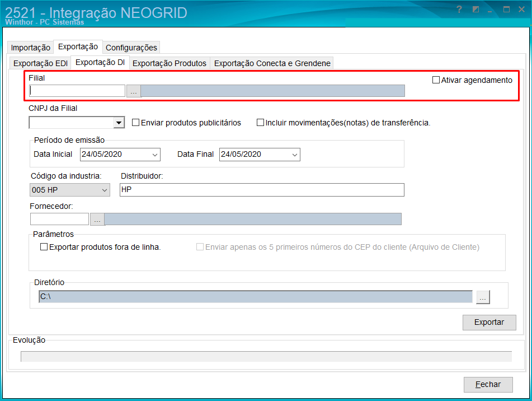The height and width of the screenshot is (401, 532).
Task: Browse for Diretório with ellipsis button
Action: point(483,297)
